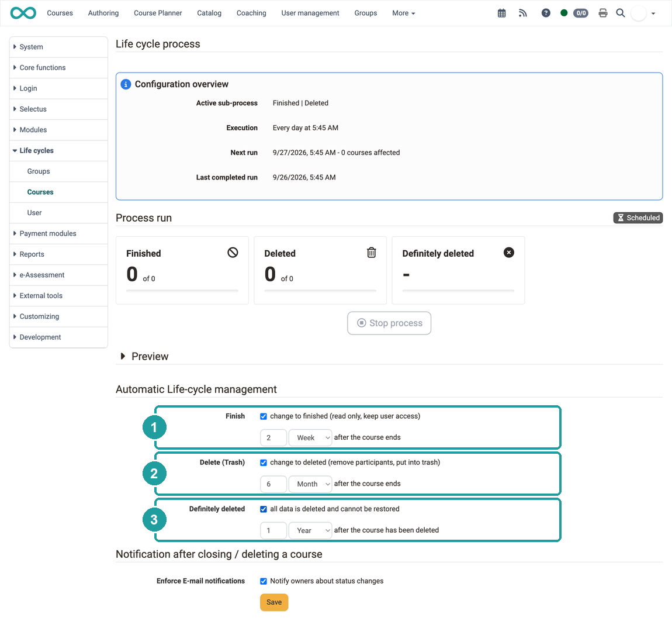Expand the Modules sidebar section
This screenshot has width=672, height=621.
[x=58, y=130]
